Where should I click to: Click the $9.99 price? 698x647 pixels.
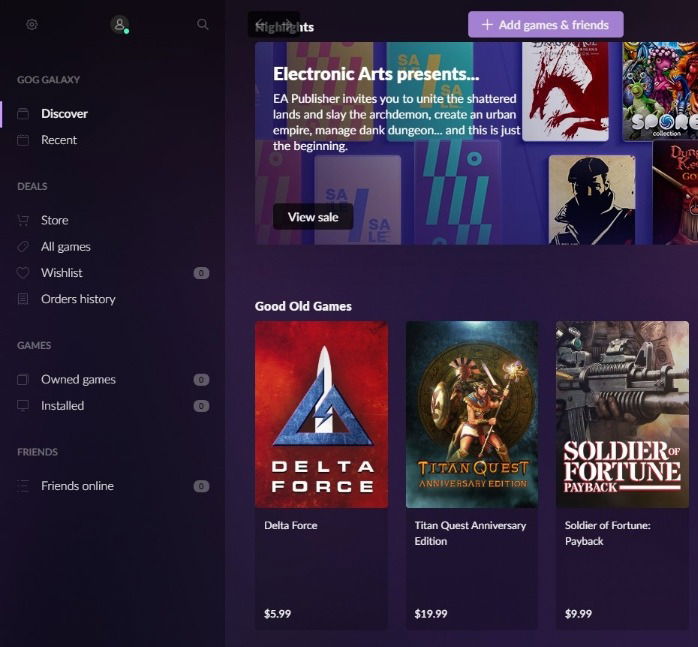pyautogui.click(x=578, y=614)
